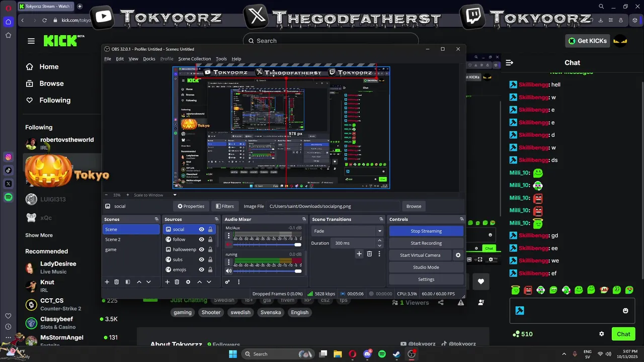Open OBS Settings button
644x362 pixels.
tap(426, 279)
